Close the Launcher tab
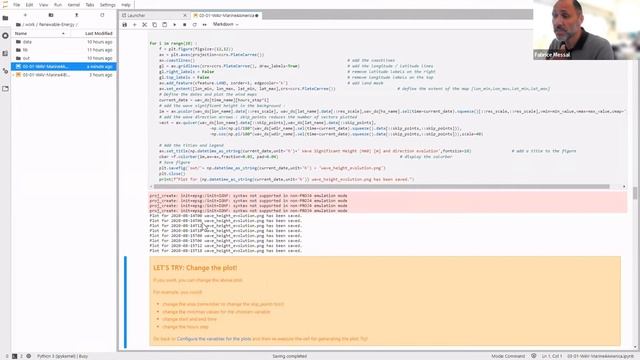640x360 pixels. pyautogui.click(x=185, y=16)
